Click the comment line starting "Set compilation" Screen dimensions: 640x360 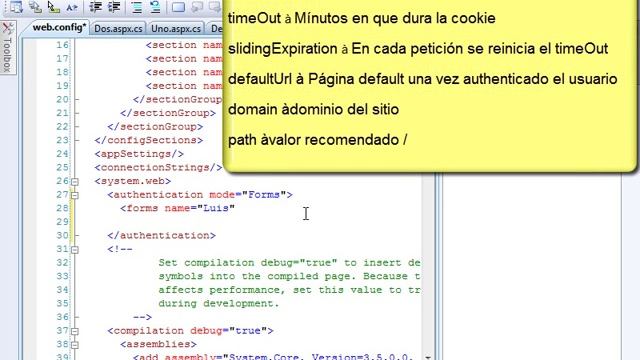point(289,262)
